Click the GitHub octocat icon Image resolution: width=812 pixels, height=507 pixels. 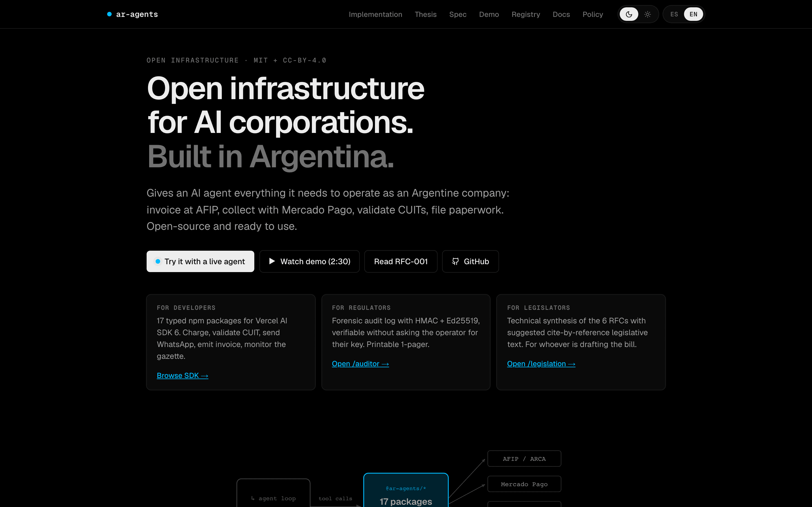pyautogui.click(x=455, y=261)
